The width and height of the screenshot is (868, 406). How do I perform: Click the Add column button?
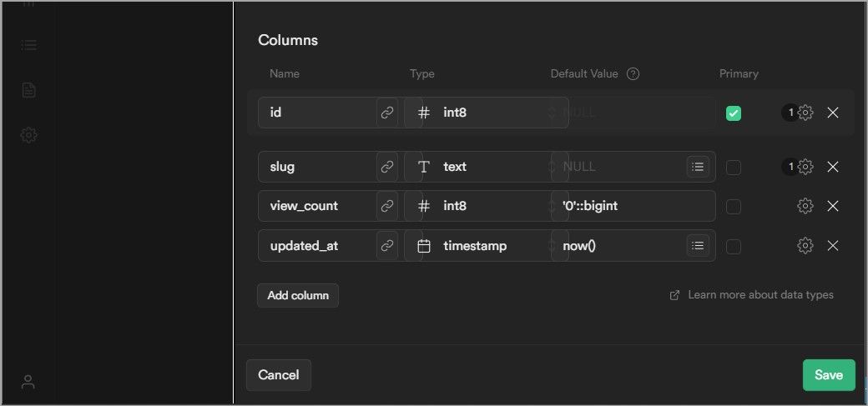[x=298, y=295]
